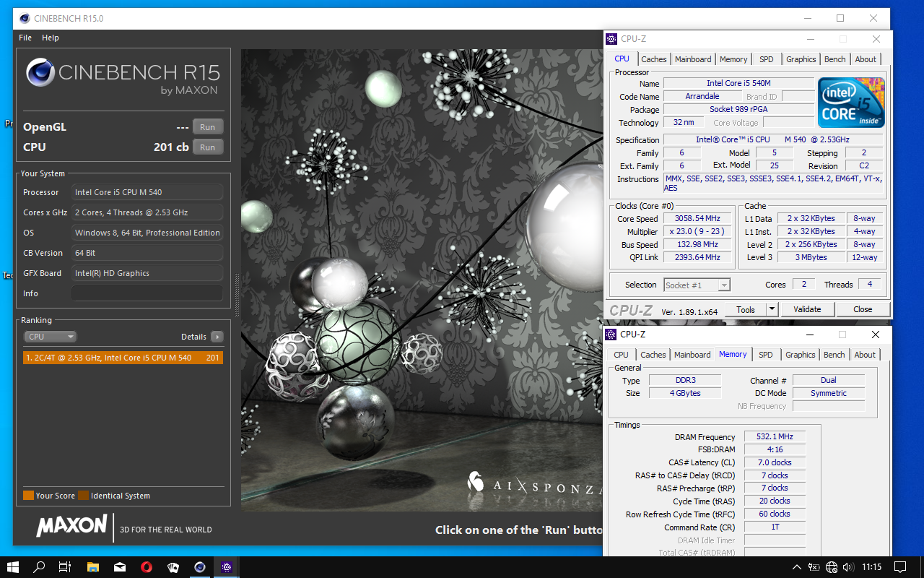Viewport: 924px width, 578px height.
Task: Click the lower CPU-Z window title icon
Action: click(x=611, y=335)
